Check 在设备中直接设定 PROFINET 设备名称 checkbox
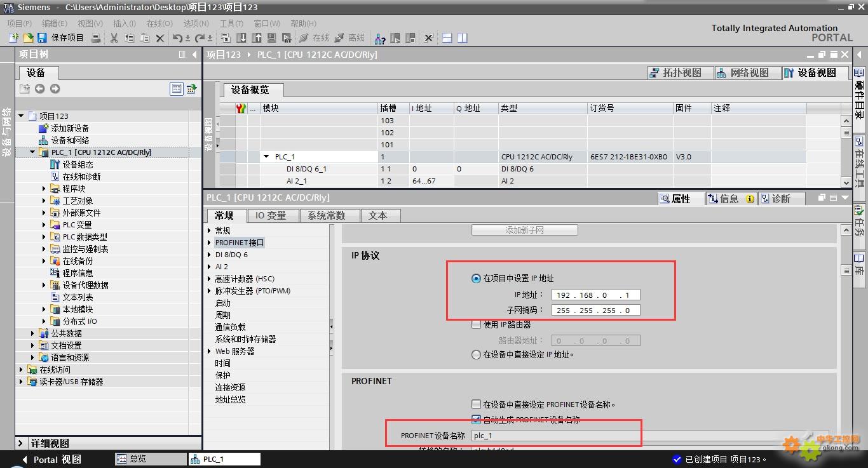This screenshot has width=868, height=468. (x=477, y=404)
